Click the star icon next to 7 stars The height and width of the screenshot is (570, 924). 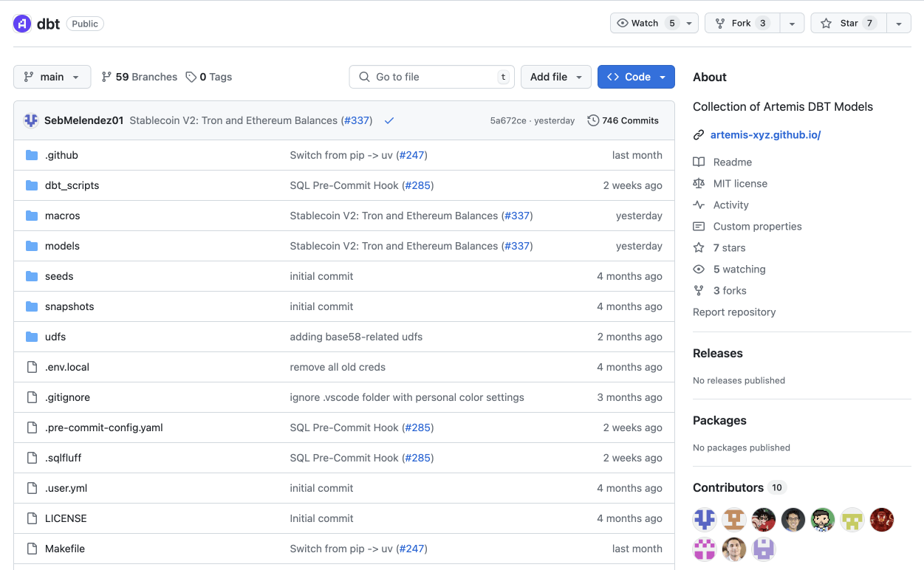[x=699, y=247]
